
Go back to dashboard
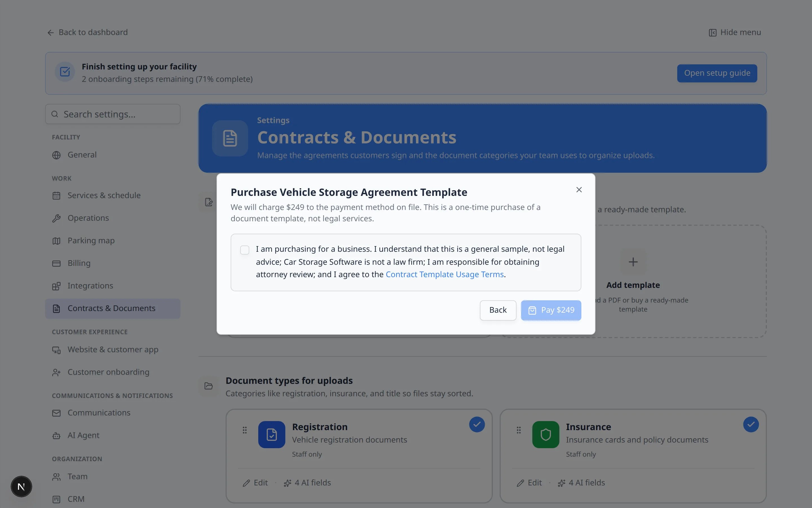tap(87, 32)
